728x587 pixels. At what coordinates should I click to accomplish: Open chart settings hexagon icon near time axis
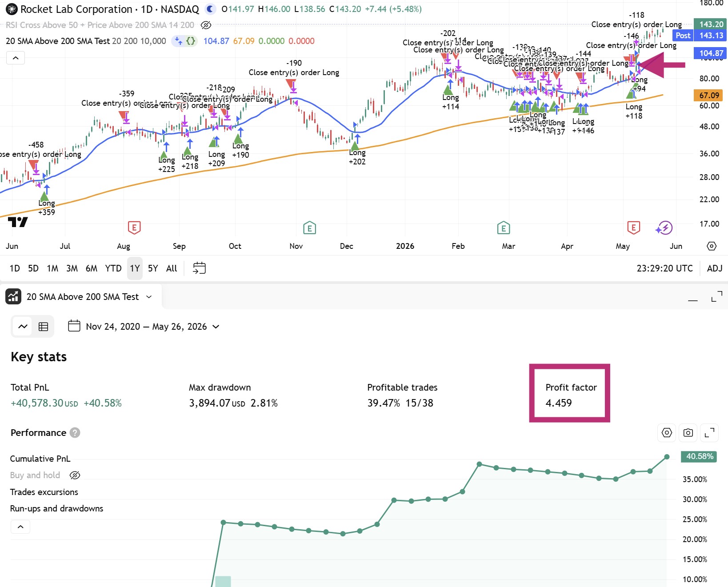[712, 246]
